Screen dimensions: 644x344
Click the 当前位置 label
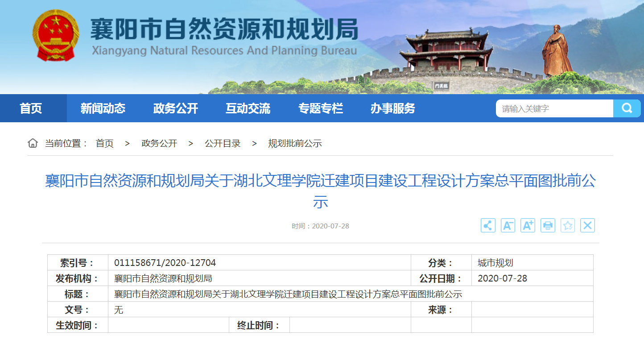[66, 143]
